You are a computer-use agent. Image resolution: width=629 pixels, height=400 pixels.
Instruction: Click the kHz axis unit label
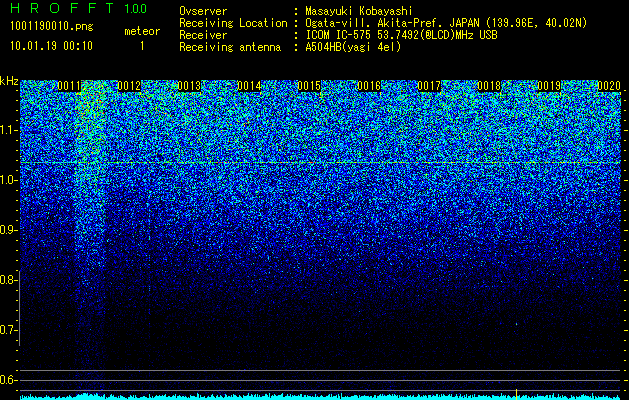click(x=9, y=81)
